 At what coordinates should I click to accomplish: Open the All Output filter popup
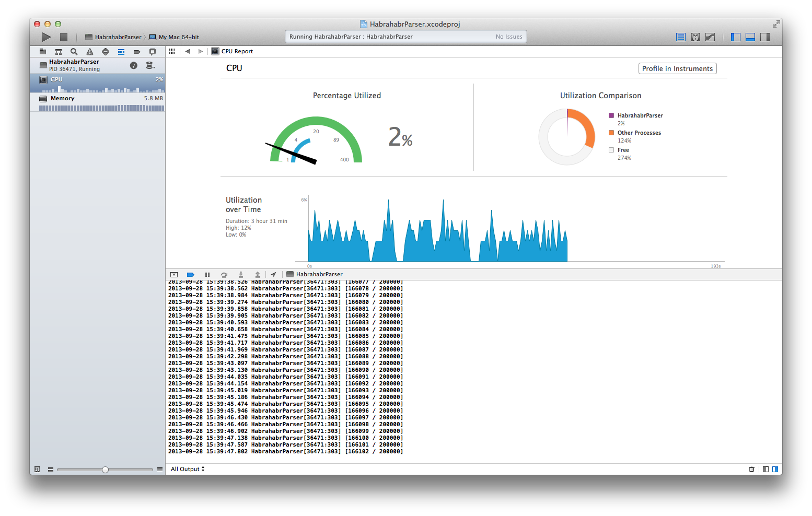coord(188,469)
